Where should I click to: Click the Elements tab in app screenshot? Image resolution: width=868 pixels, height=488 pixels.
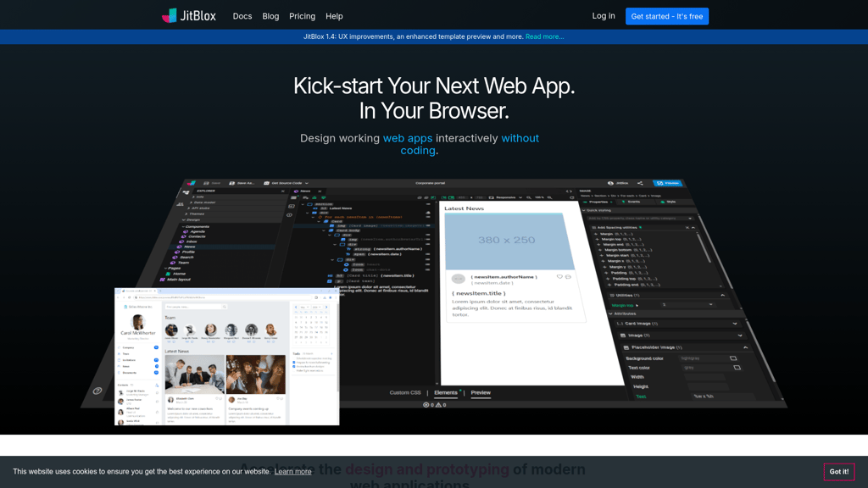coord(446,392)
